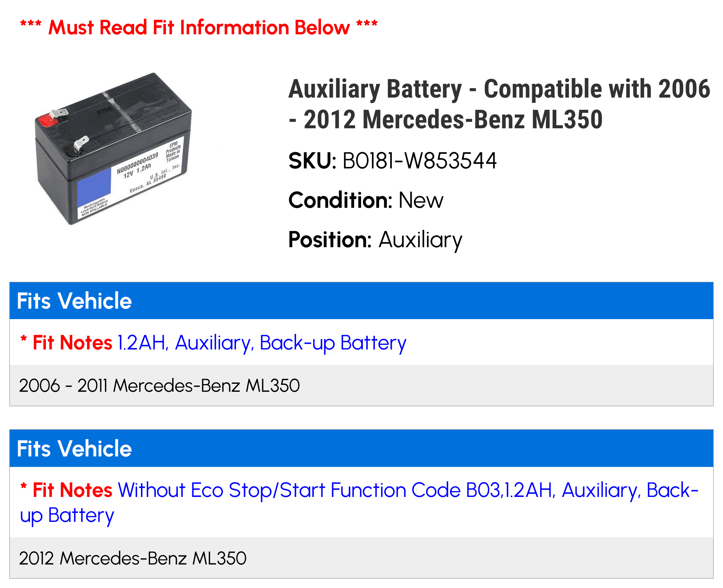723x588 pixels.
Task: Click the Condition: New label
Action: 366,200
